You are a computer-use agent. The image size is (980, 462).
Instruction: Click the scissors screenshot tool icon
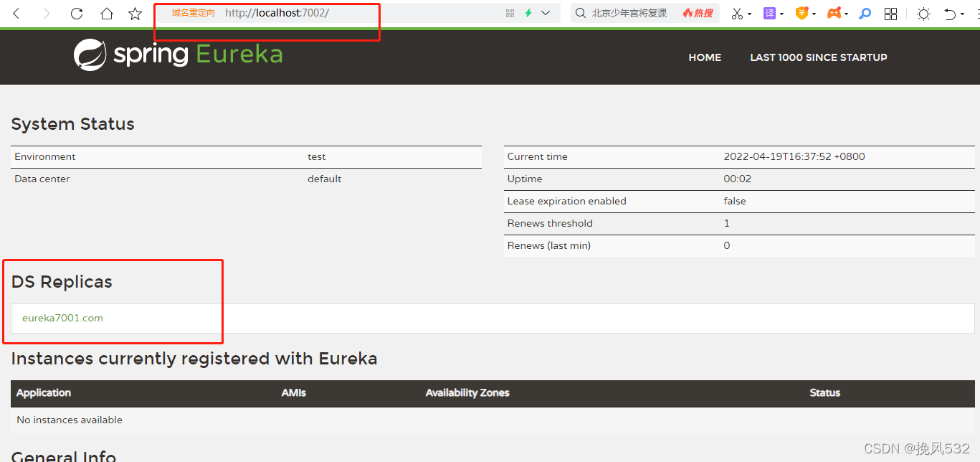(737, 14)
